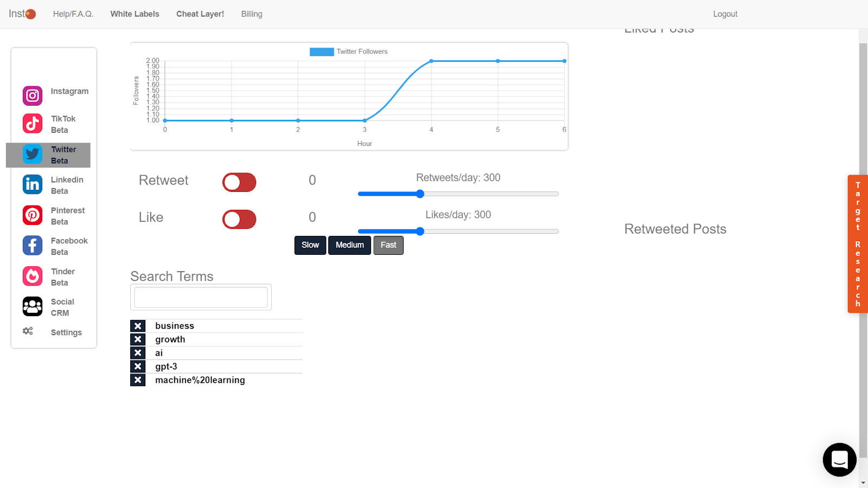Open White Labels in top menu
Viewport: 868px width, 488px height.
(135, 14)
